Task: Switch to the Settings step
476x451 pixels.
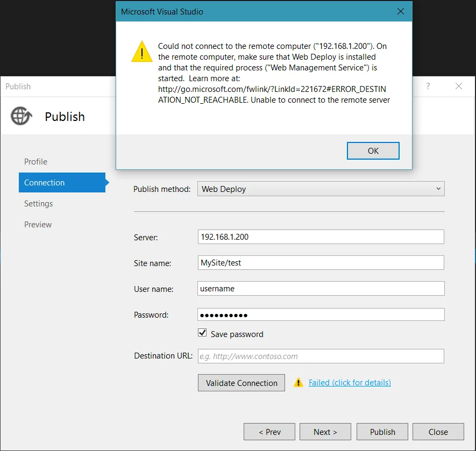Action: (38, 203)
